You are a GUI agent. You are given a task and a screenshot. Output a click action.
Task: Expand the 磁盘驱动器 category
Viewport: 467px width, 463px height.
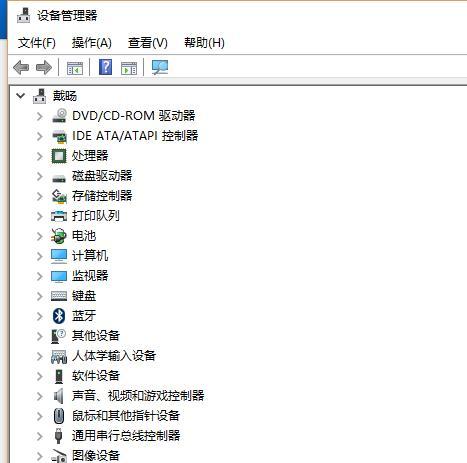tap(39, 176)
